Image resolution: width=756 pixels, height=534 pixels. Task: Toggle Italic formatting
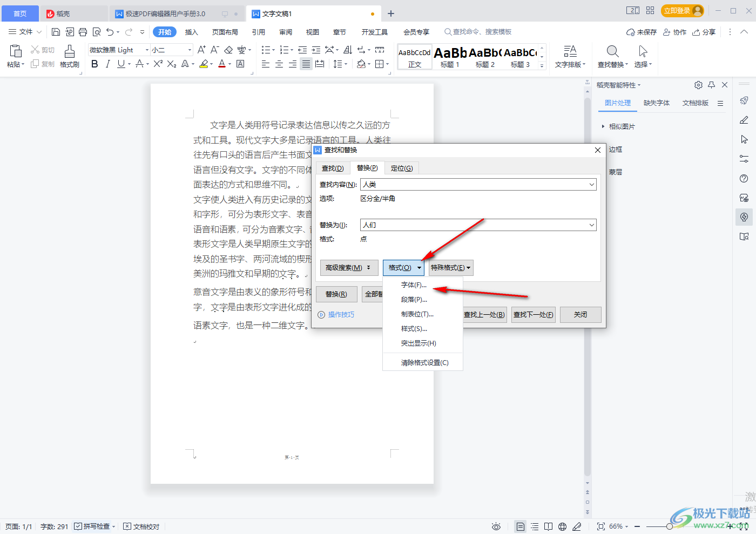point(108,64)
